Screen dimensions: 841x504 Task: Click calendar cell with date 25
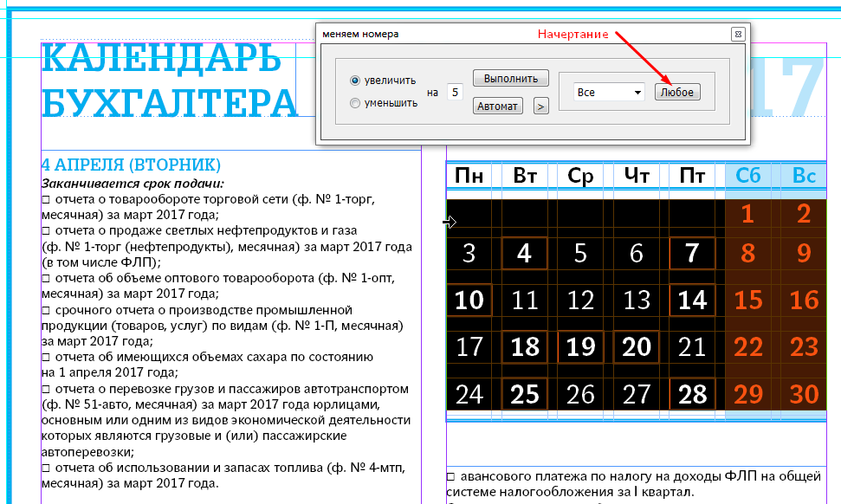[x=524, y=394]
